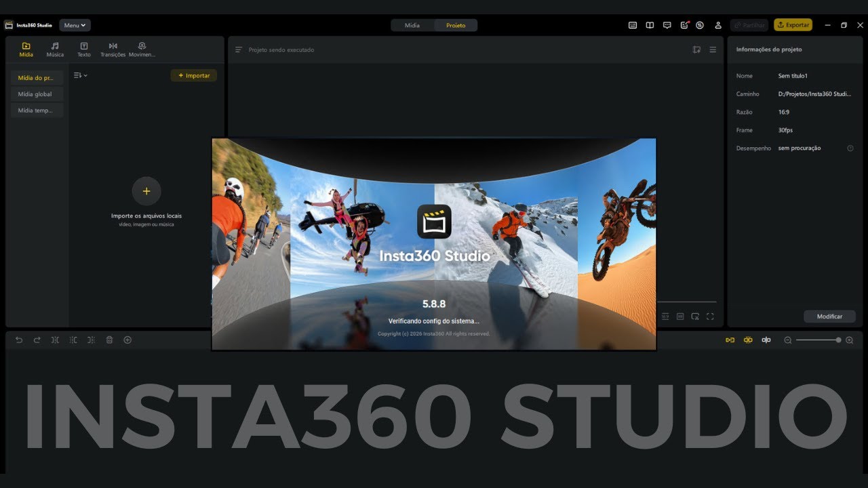Open the Transições panel tab
868x488 pixels.
pyautogui.click(x=113, y=49)
